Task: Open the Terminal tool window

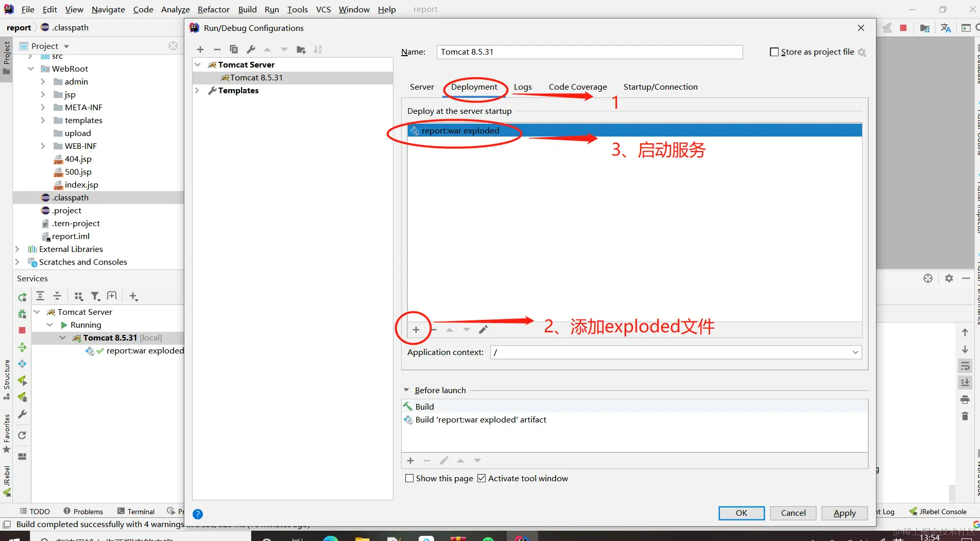Action: 136,512
